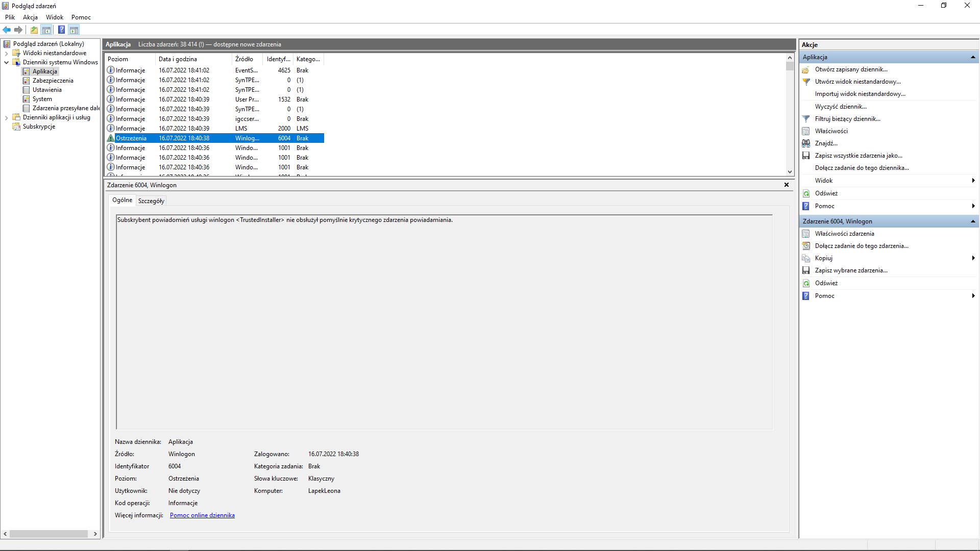980x551 pixels.
Task: Select Zdarzenia przesyłane dalej in tree
Action: coord(66,108)
